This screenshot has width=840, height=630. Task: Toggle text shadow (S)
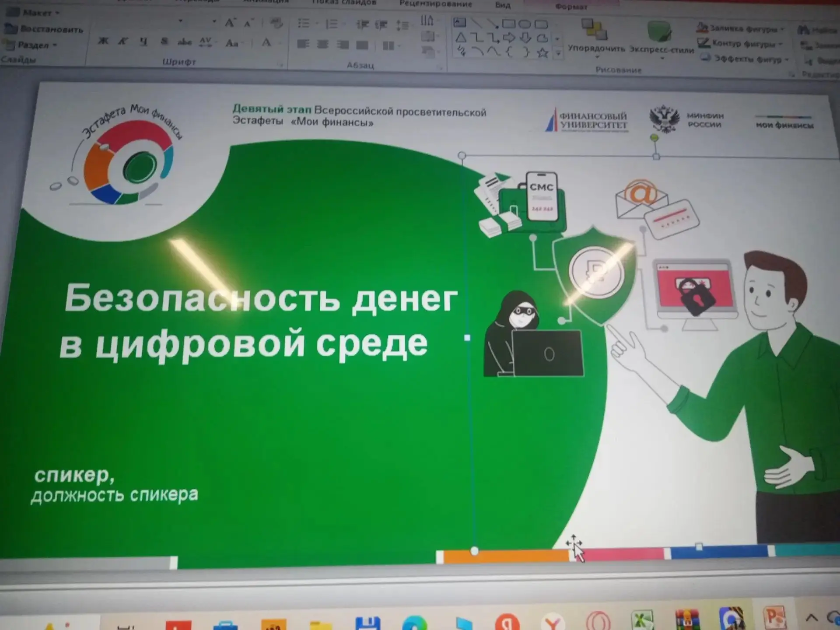164,42
